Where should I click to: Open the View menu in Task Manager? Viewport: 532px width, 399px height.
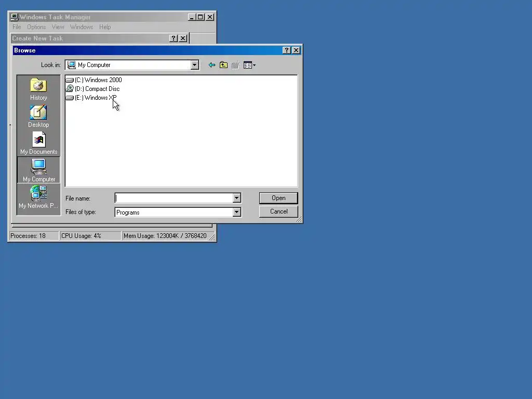pyautogui.click(x=58, y=27)
